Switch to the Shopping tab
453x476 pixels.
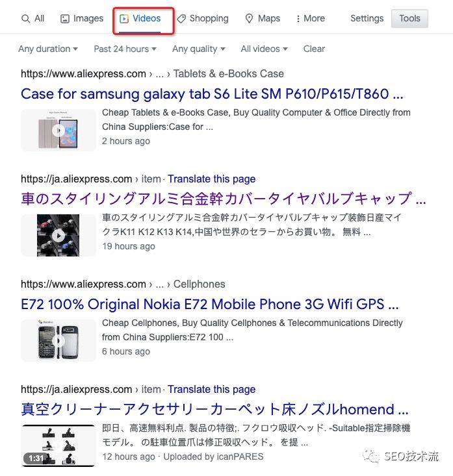[203, 19]
